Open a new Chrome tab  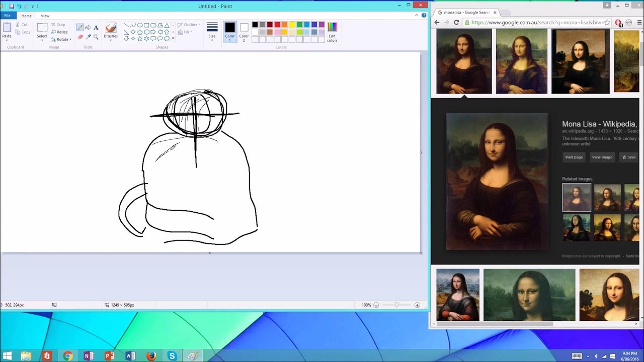pos(505,13)
